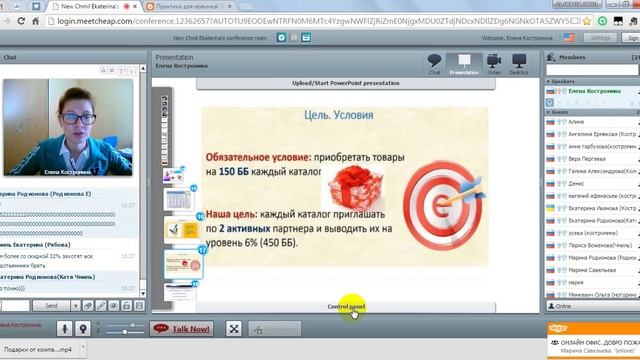Screen dimensions: 640x360
Task: Toggle the microphone button
Action: (64, 329)
